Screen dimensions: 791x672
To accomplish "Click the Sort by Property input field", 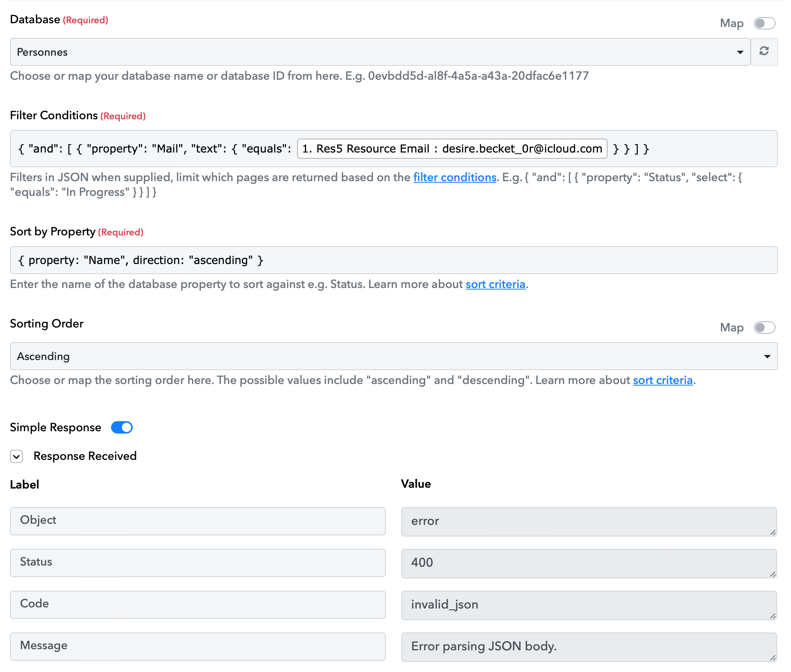I will point(394,260).
